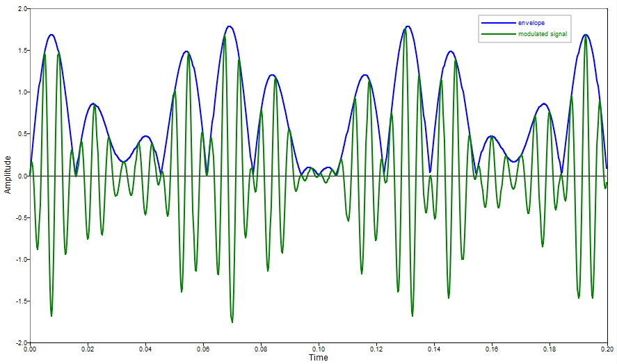The height and width of the screenshot is (364, 617).
Task: Click the 'Time' x-axis title
Action: click(x=319, y=358)
